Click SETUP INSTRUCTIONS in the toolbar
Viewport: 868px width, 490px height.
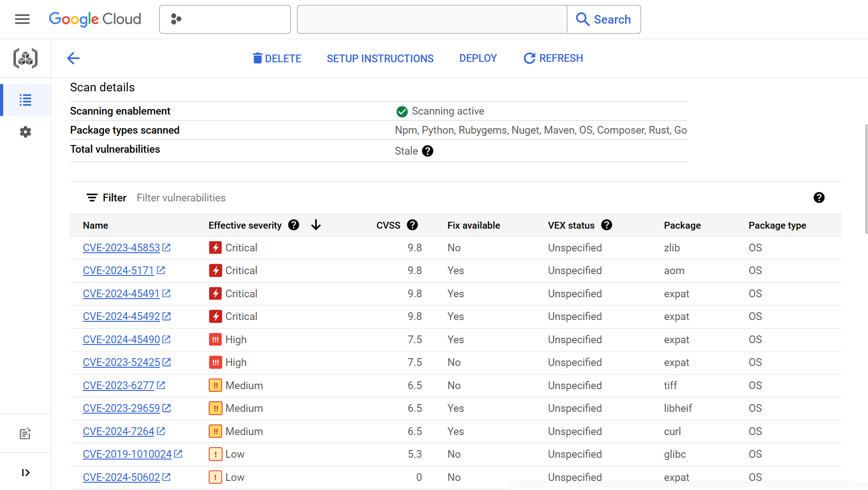pyautogui.click(x=380, y=58)
